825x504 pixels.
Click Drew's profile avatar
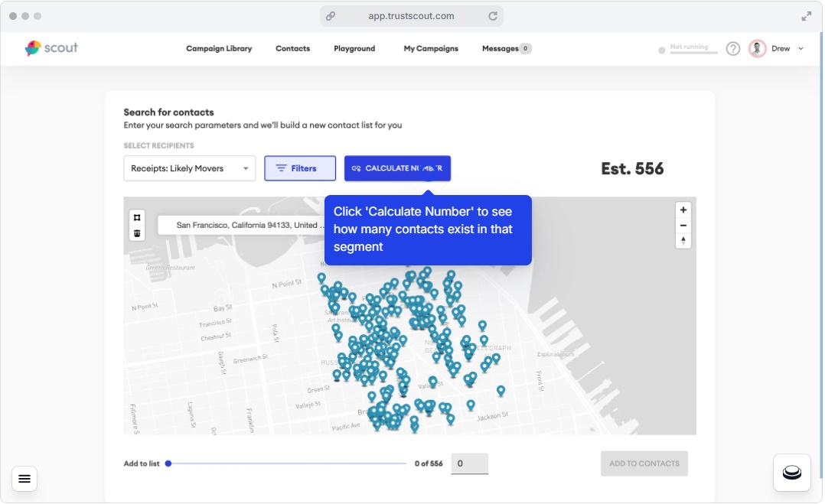(x=757, y=48)
